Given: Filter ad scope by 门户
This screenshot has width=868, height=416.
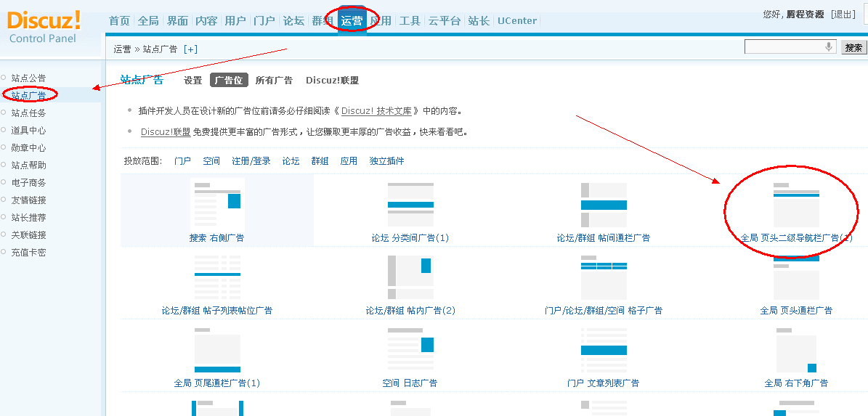Looking at the screenshot, I should (182, 161).
